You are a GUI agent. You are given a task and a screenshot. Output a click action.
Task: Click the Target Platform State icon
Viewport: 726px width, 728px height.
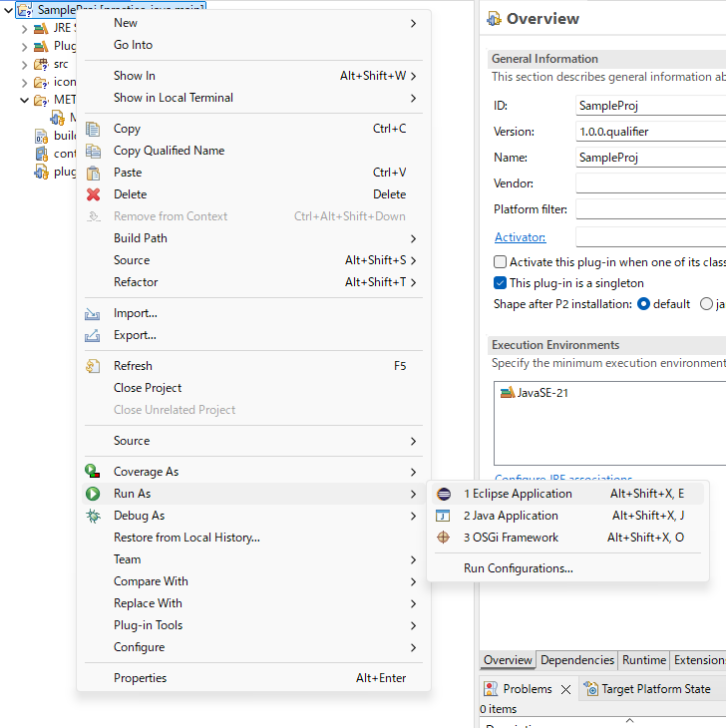pyautogui.click(x=590, y=689)
